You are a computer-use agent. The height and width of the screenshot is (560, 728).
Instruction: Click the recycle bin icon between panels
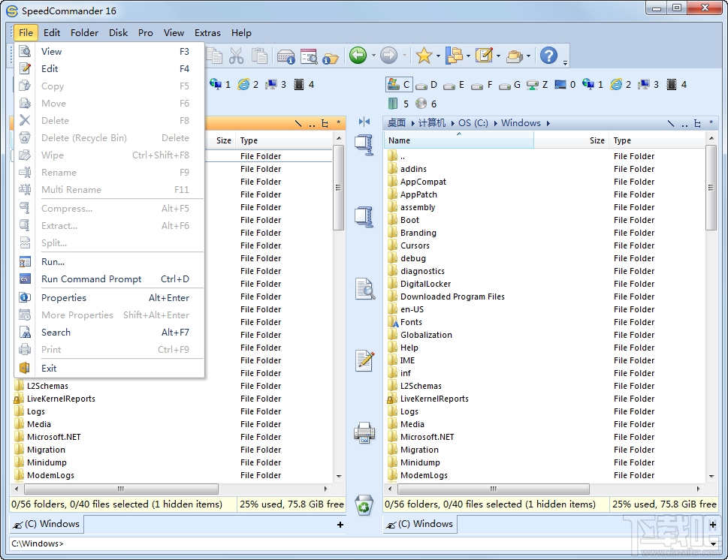(x=364, y=505)
